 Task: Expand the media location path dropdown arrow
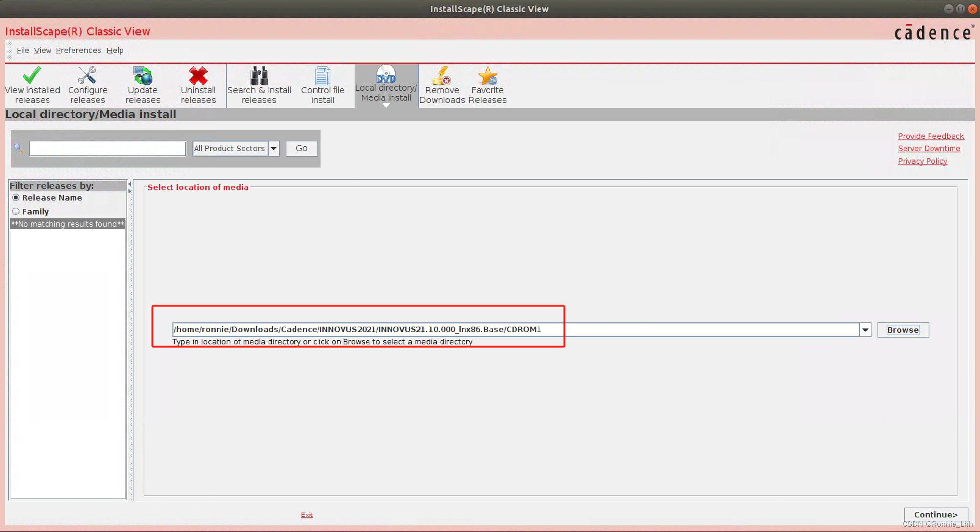click(865, 330)
